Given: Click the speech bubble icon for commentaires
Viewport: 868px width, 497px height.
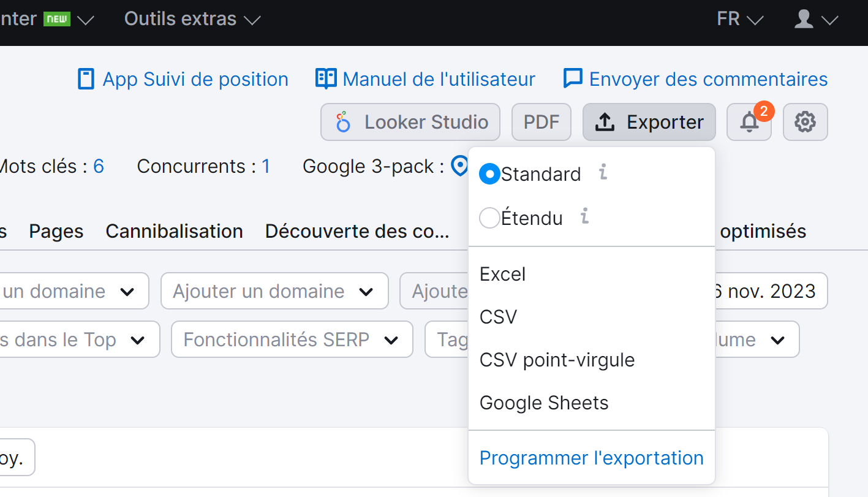Looking at the screenshot, I should (x=572, y=78).
